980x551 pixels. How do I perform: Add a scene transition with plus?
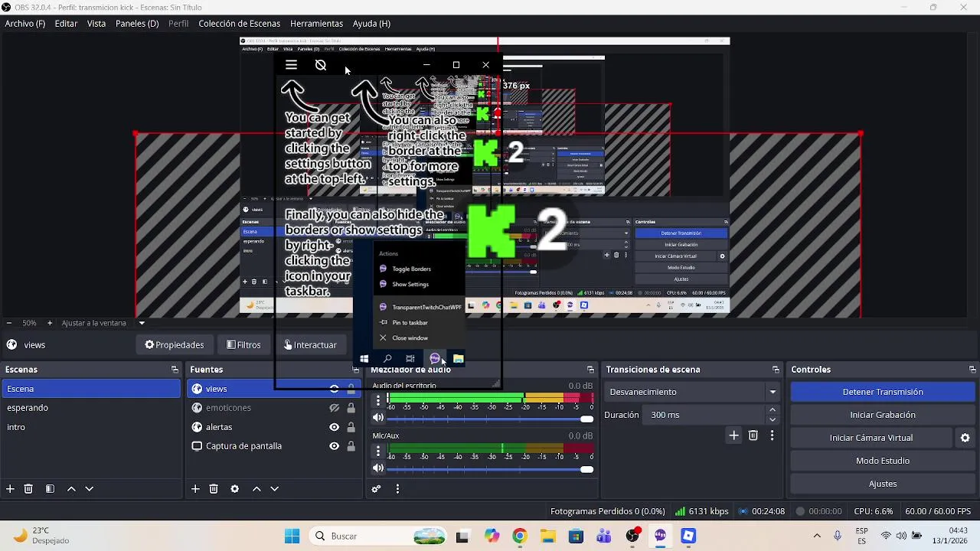coord(733,435)
